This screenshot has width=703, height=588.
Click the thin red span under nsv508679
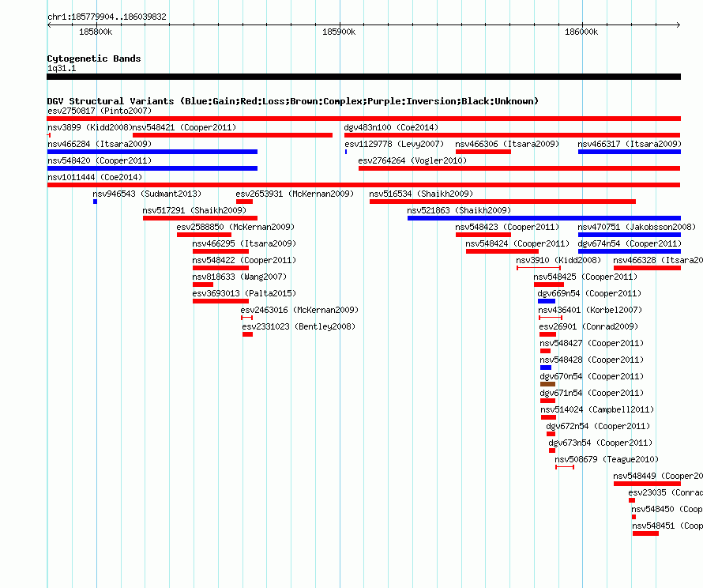(x=565, y=467)
